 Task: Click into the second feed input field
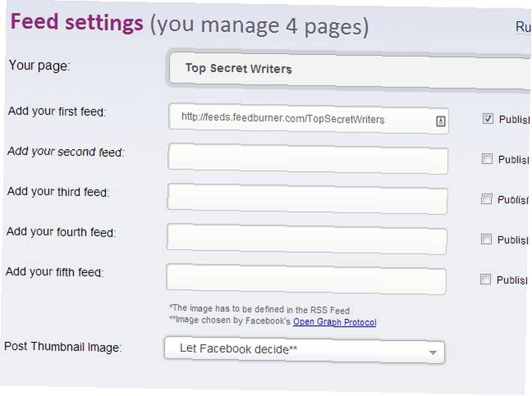pyautogui.click(x=307, y=159)
